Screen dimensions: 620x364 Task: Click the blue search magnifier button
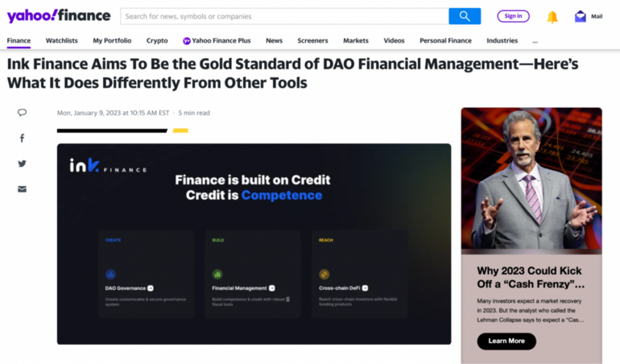click(465, 16)
